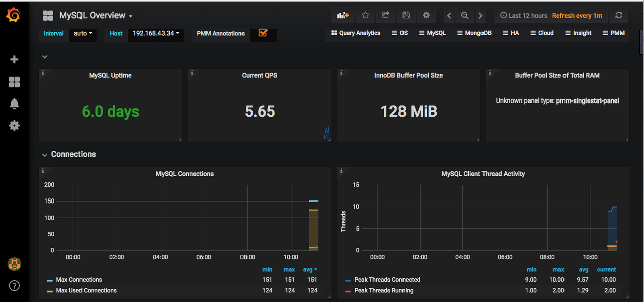
Task: Collapse the unnamed top row chevron
Action: click(45, 57)
